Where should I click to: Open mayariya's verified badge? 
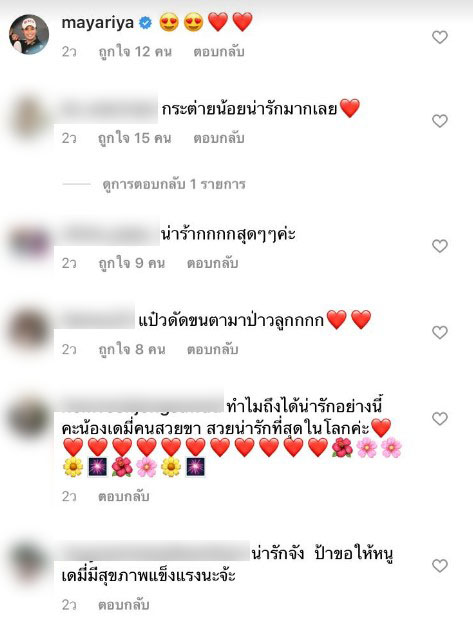tap(145, 23)
